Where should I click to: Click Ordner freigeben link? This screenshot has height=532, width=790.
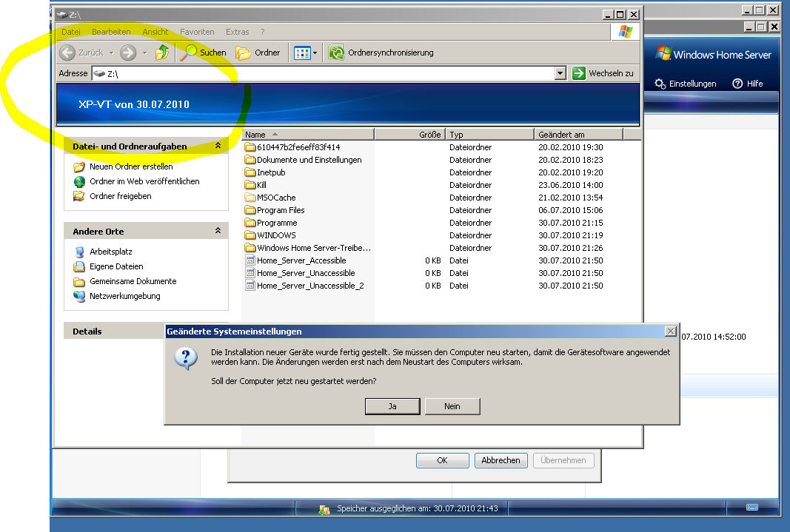tap(121, 196)
